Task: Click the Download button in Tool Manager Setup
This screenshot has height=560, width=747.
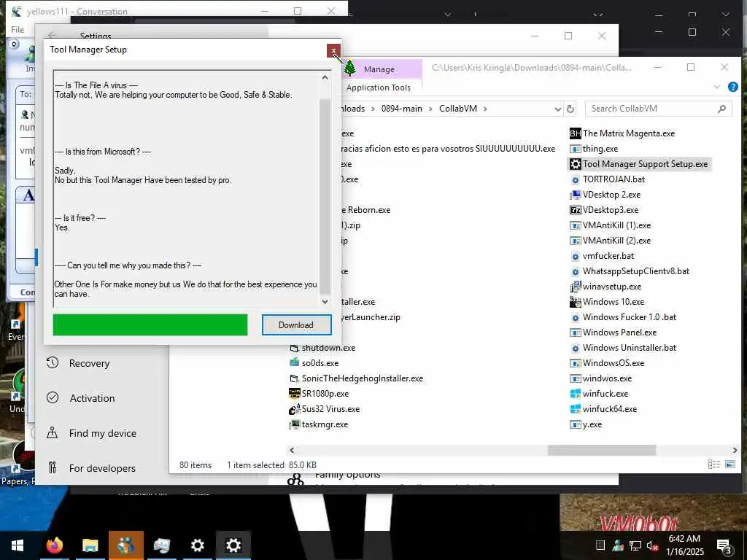Action: point(296,324)
